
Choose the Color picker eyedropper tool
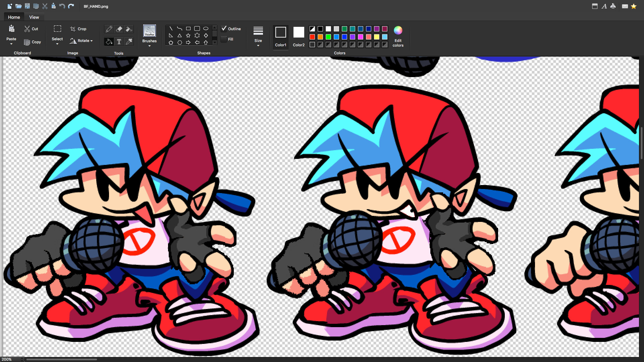point(129,42)
